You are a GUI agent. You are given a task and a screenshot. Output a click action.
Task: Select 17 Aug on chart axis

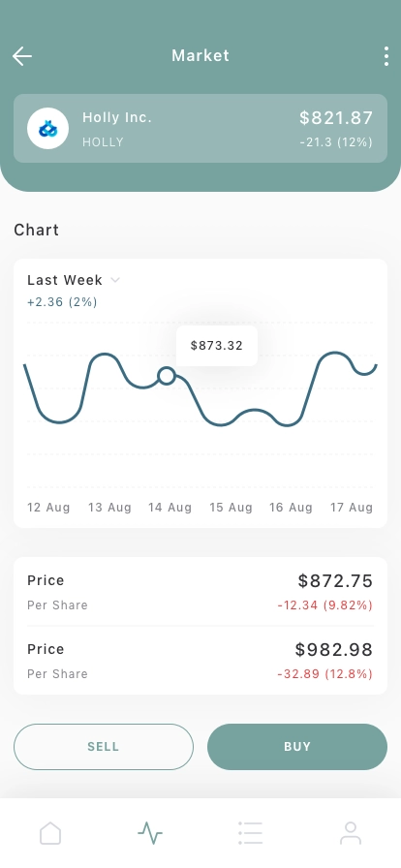point(352,508)
